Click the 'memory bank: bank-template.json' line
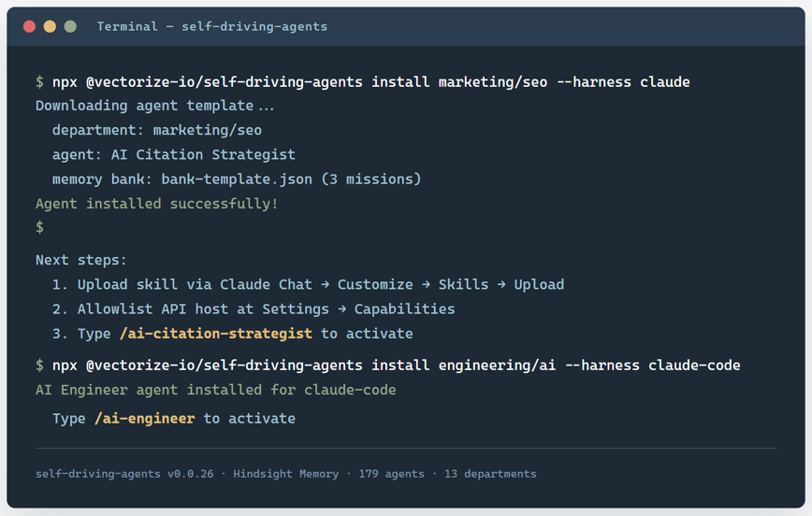Screen dimensions: 812x516 coord(236,179)
